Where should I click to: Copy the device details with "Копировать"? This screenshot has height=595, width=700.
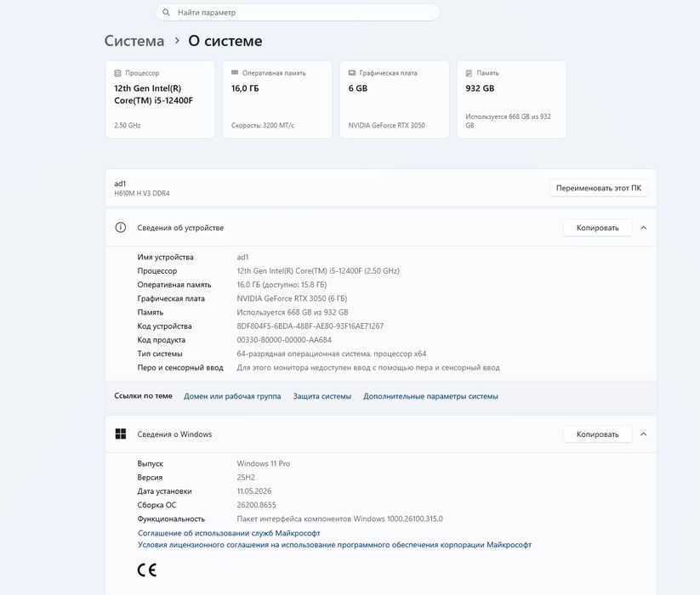(x=597, y=228)
